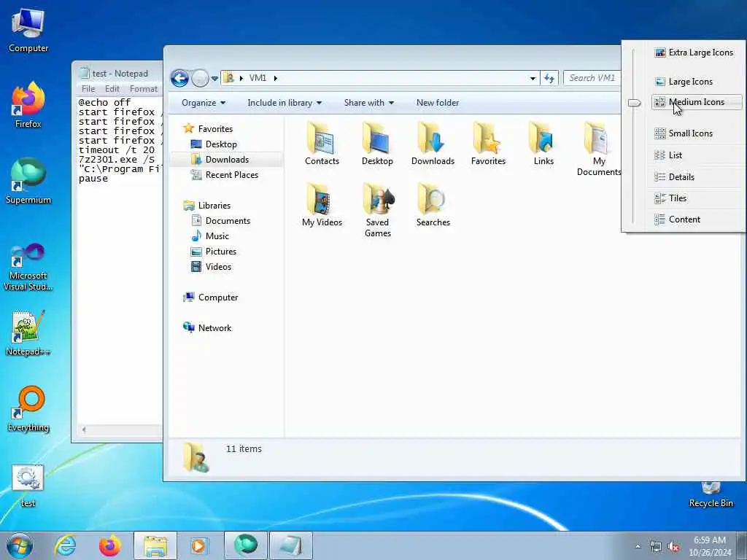
Task: Open the recent pages dropdown next to Forward
Action: (x=214, y=79)
